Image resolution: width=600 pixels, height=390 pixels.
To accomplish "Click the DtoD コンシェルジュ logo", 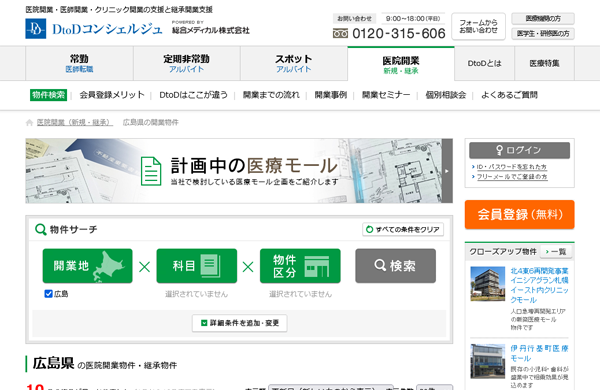I will 94,29.
